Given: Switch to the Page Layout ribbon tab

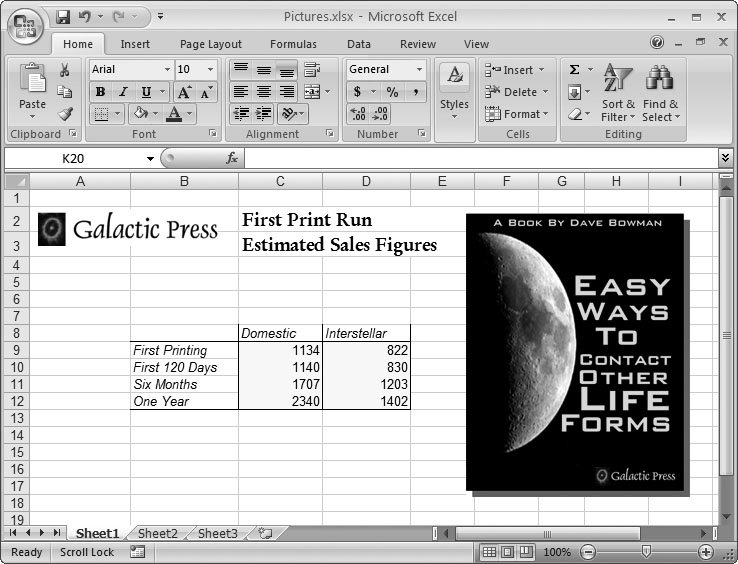Looking at the screenshot, I should coord(210,44).
